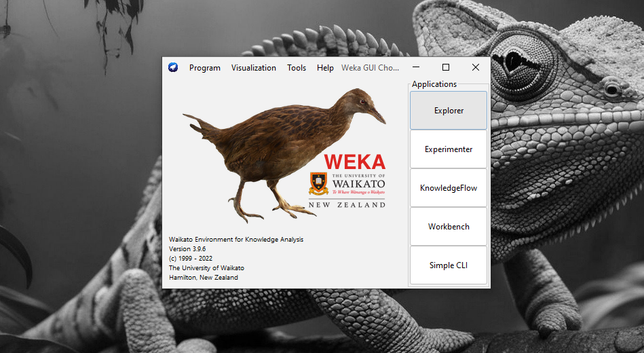This screenshot has height=353, width=644.
Task: Open the Program menu
Action: (204, 68)
